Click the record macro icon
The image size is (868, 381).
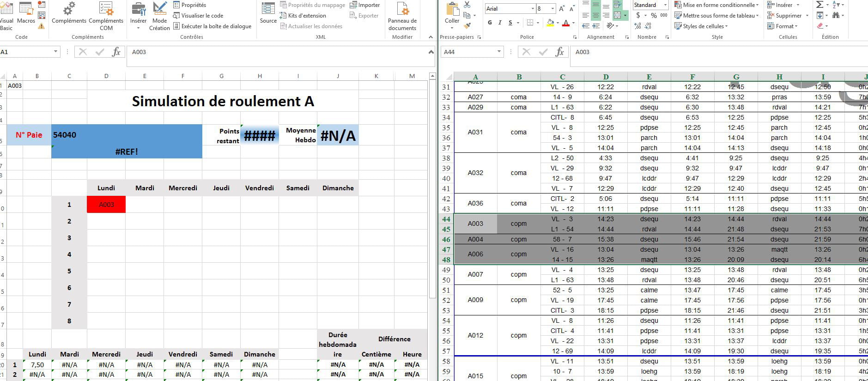pos(42,5)
